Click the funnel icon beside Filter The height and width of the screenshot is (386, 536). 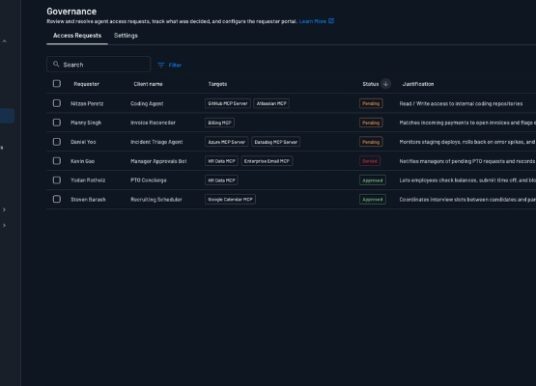pyautogui.click(x=161, y=65)
